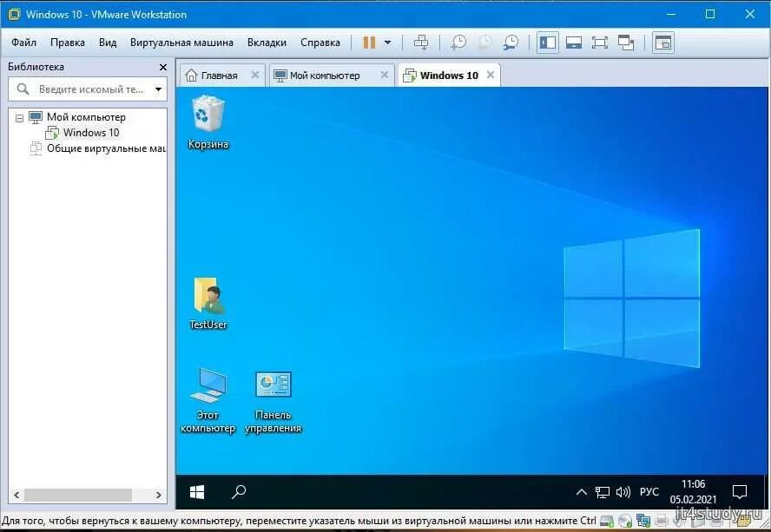This screenshot has height=532, width=771.
Task: Collapse the Мой компьютер tree node
Action: click(x=19, y=118)
